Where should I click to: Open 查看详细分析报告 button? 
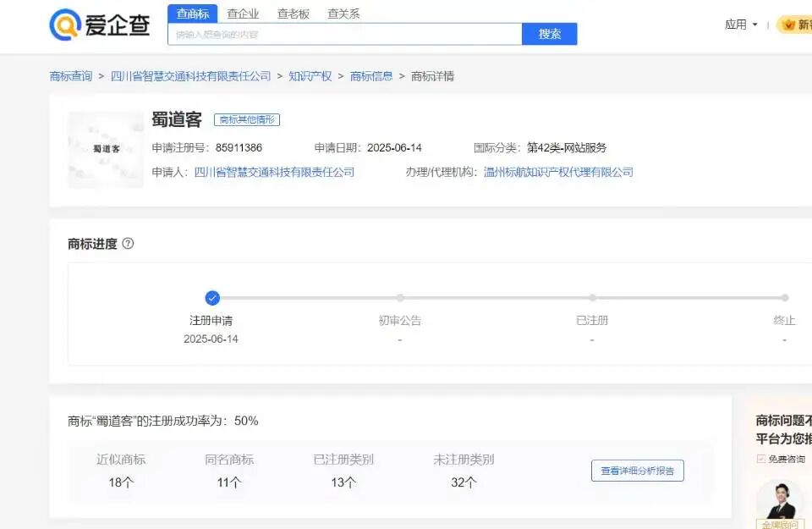coord(638,471)
